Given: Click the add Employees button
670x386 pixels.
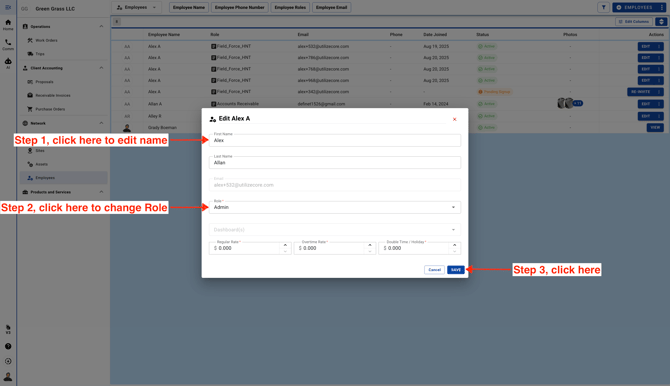Looking at the screenshot, I should pos(635,7).
